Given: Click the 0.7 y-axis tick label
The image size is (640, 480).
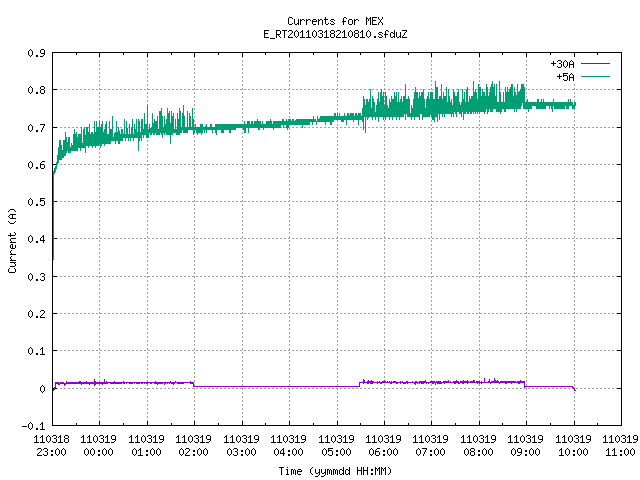Looking at the screenshot, I should [36, 128].
